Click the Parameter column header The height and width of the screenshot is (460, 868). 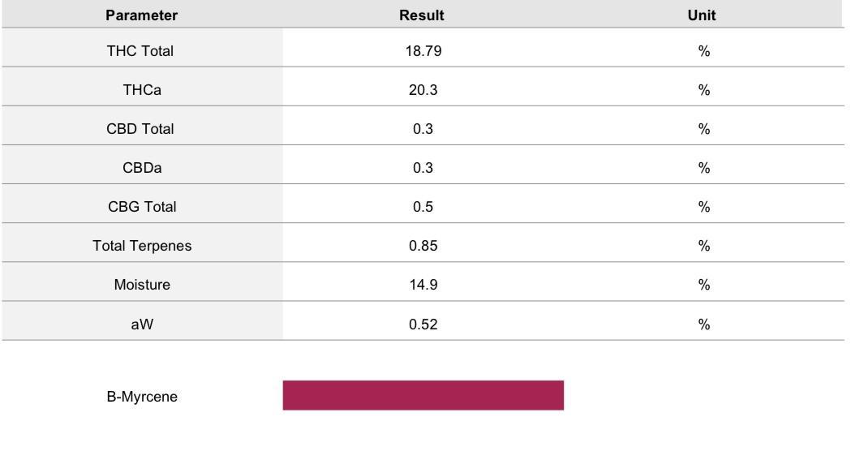coord(141,15)
